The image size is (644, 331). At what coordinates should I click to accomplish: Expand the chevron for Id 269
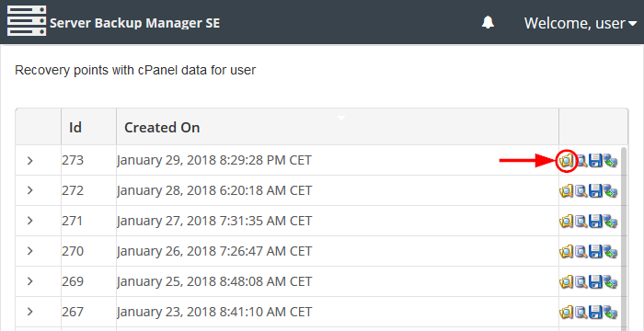pyautogui.click(x=29, y=281)
